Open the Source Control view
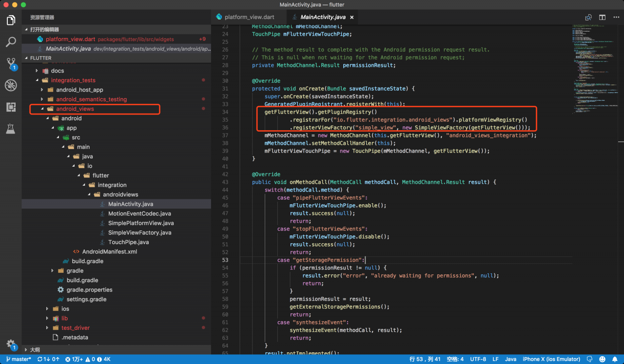 11,63
